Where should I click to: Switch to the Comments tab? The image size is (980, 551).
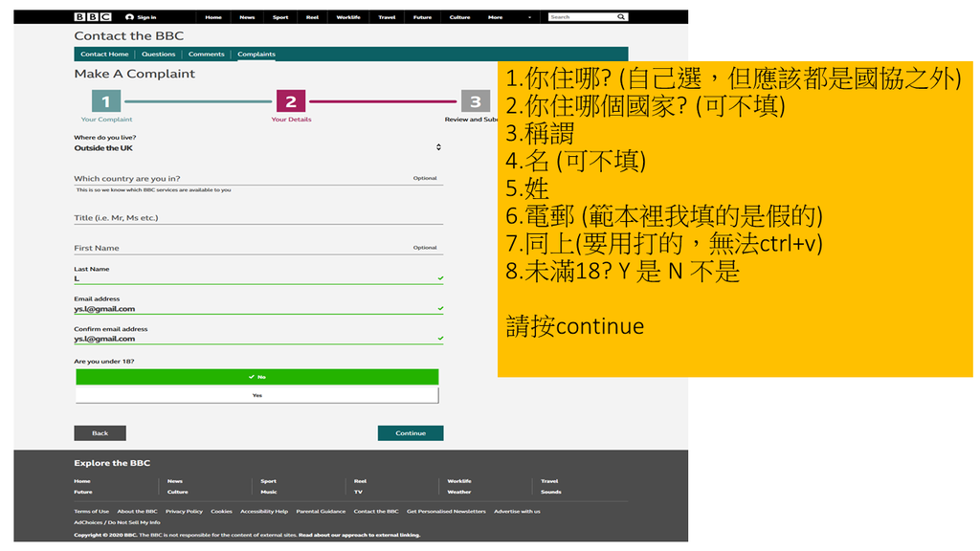click(x=207, y=55)
